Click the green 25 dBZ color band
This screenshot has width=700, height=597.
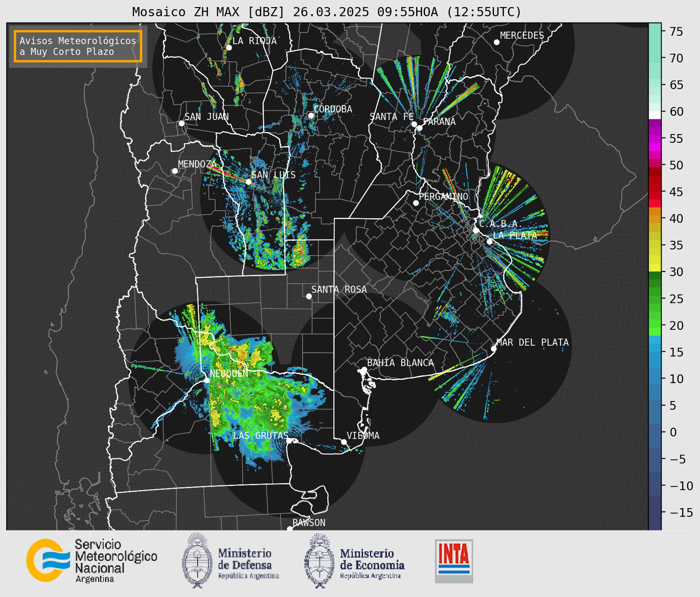[655, 299]
